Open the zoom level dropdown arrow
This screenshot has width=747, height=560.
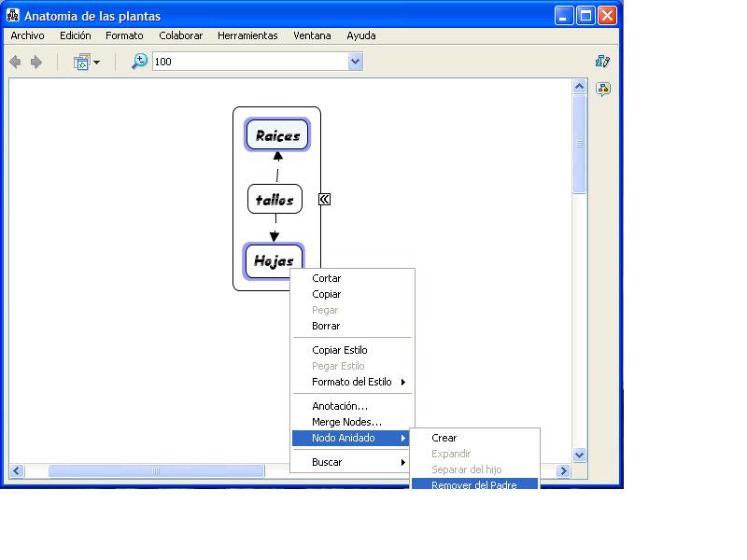coord(356,62)
